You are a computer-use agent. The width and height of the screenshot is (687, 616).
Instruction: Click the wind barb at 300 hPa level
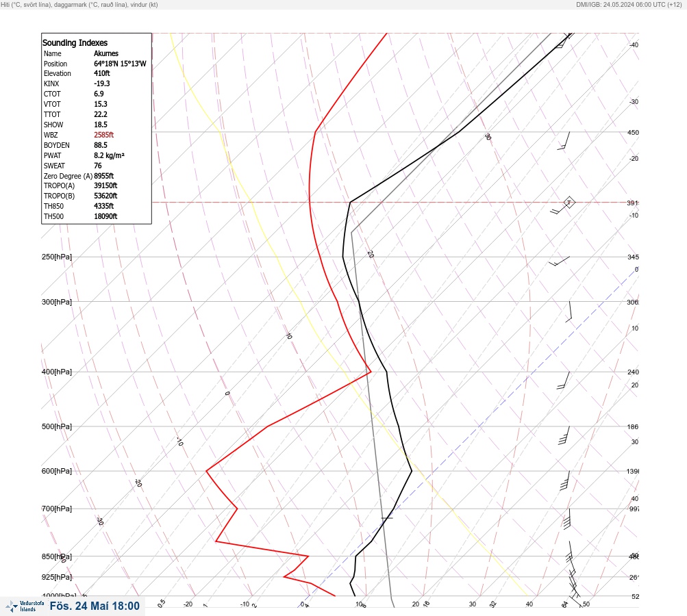pyautogui.click(x=569, y=311)
